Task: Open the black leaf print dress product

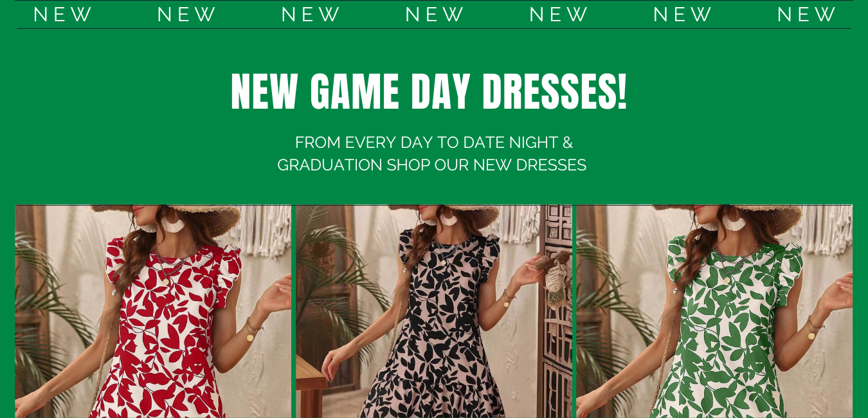Action: [x=434, y=311]
